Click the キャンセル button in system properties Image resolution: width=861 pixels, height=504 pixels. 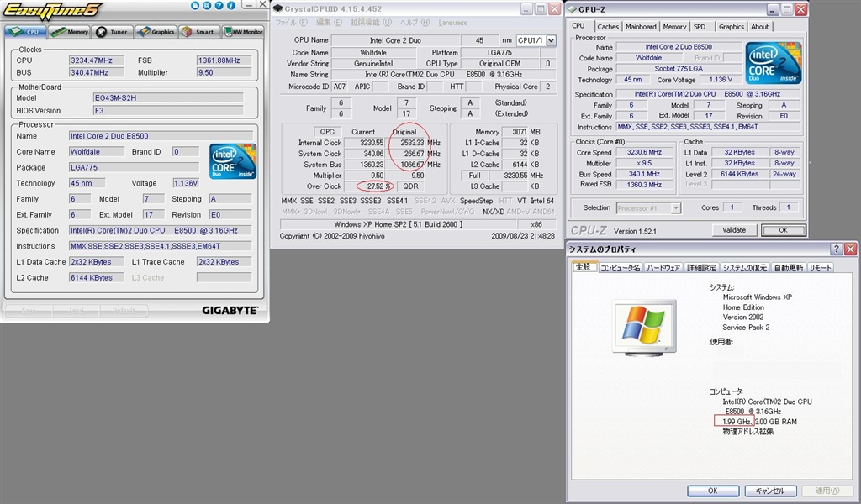(769, 491)
